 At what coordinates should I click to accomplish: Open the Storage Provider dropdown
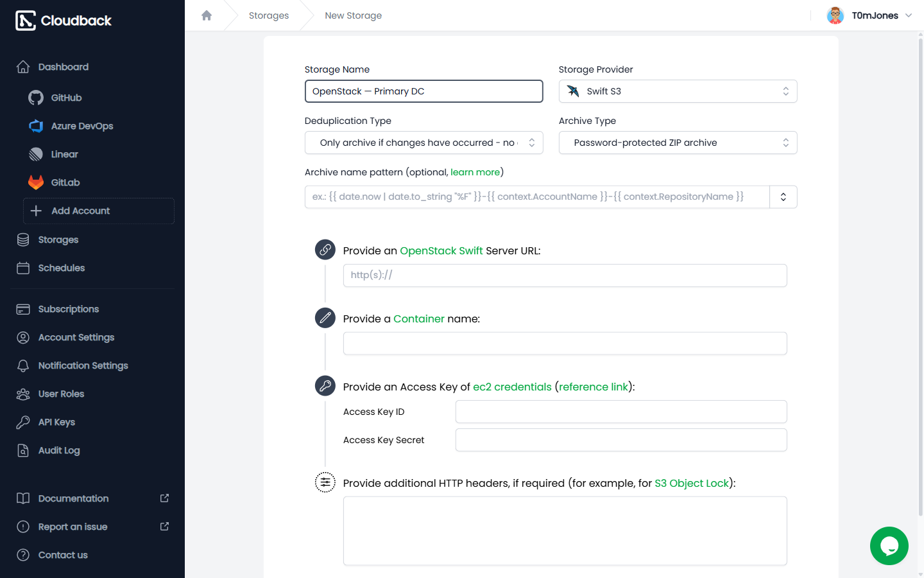coord(678,91)
